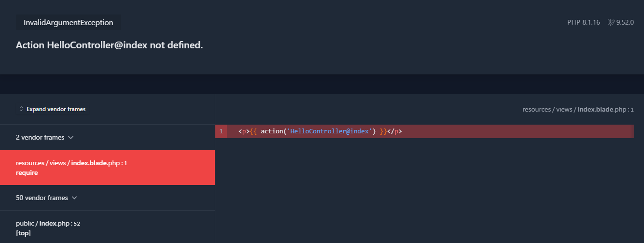Click line number 1 in the code gutter
This screenshot has width=644, height=243.
pyautogui.click(x=221, y=131)
